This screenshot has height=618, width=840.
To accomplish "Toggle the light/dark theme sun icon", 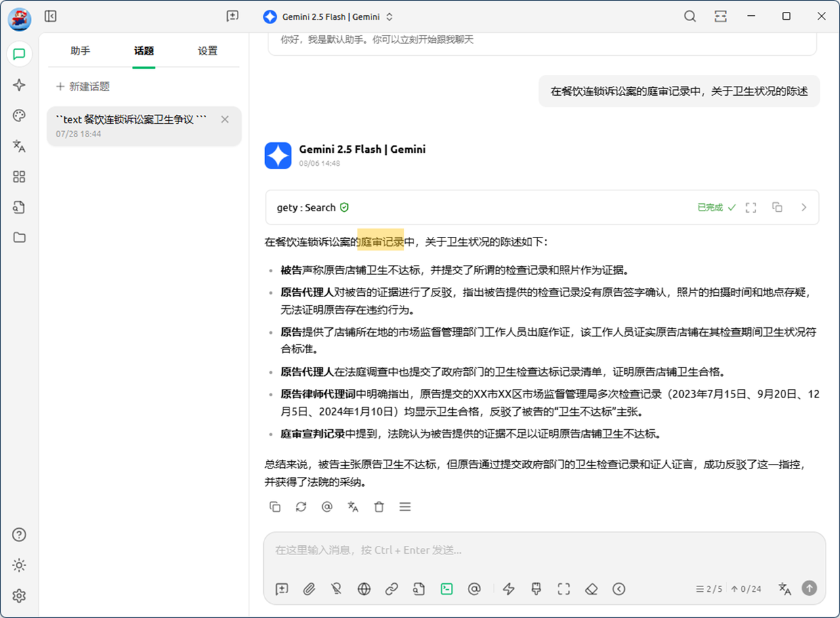I will point(19,565).
